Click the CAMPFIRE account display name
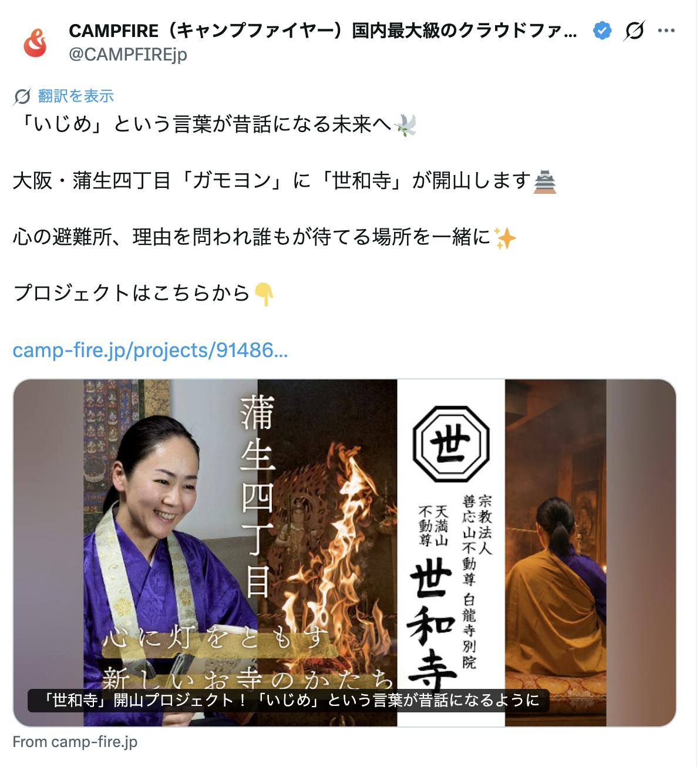700x767 pixels. [x=323, y=30]
